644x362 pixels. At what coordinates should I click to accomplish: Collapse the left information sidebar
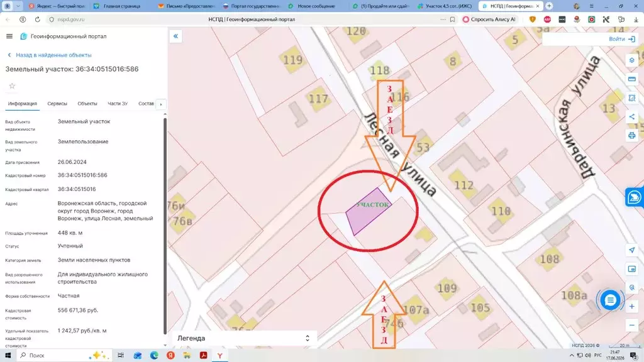click(x=175, y=36)
